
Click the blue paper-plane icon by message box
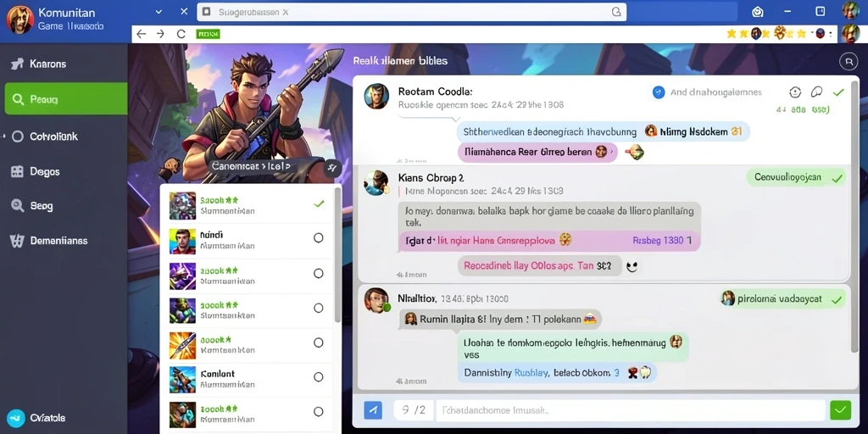(x=373, y=410)
